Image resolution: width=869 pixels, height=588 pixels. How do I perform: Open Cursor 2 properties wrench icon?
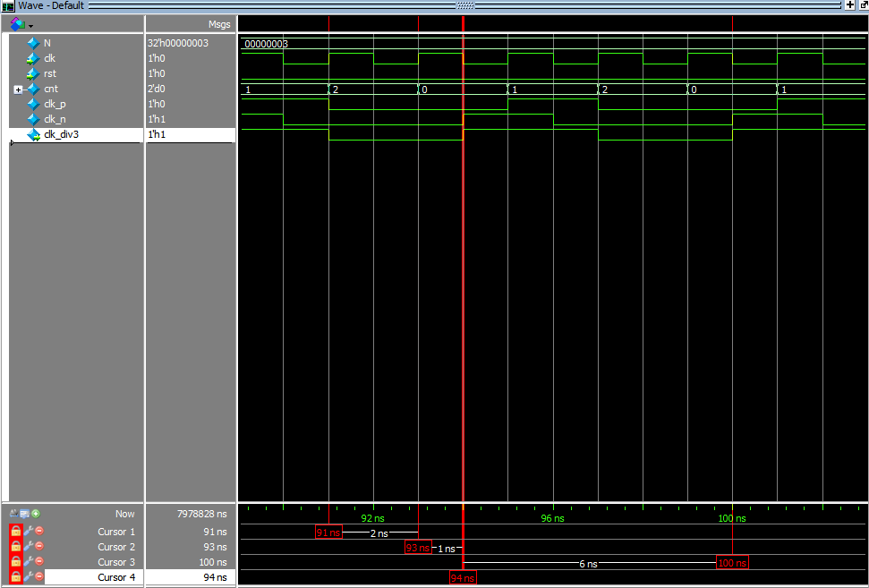[x=28, y=547]
